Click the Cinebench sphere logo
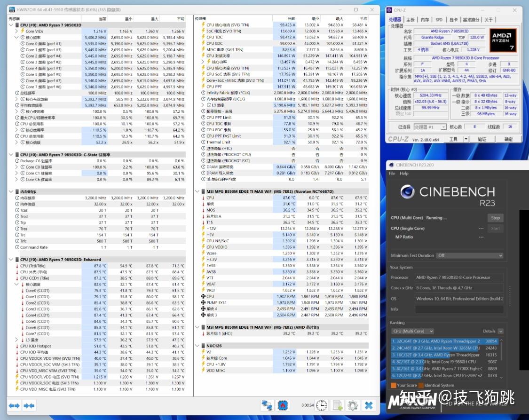The image size is (529, 420). tap(408, 191)
